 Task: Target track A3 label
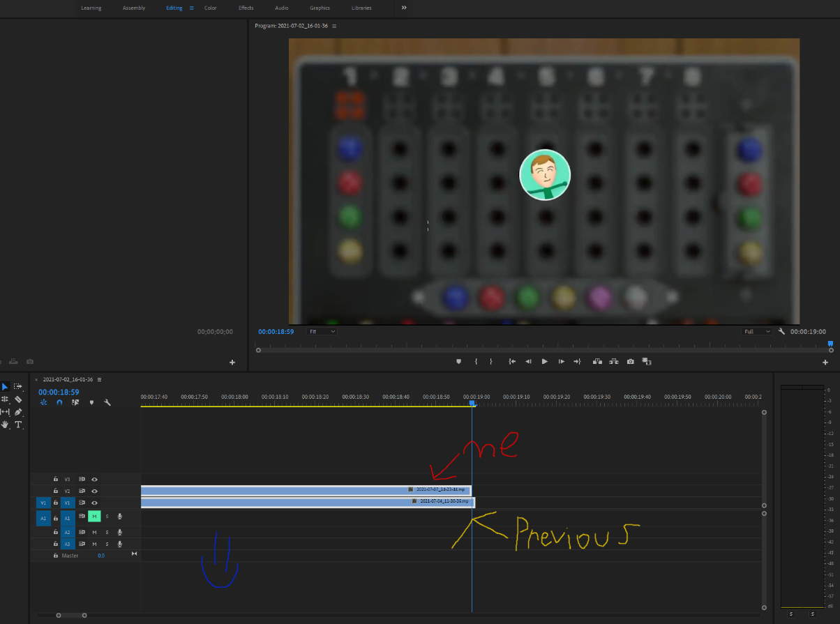(x=67, y=543)
